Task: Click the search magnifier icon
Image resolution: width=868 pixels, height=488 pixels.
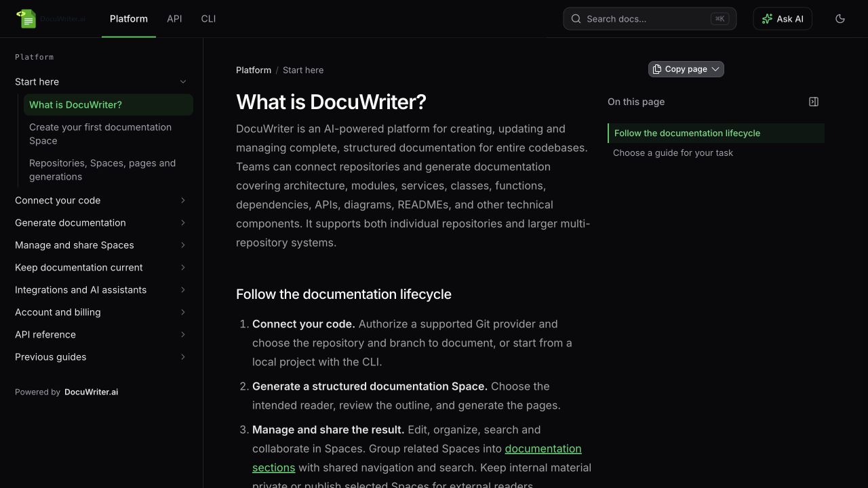Action: tap(576, 19)
